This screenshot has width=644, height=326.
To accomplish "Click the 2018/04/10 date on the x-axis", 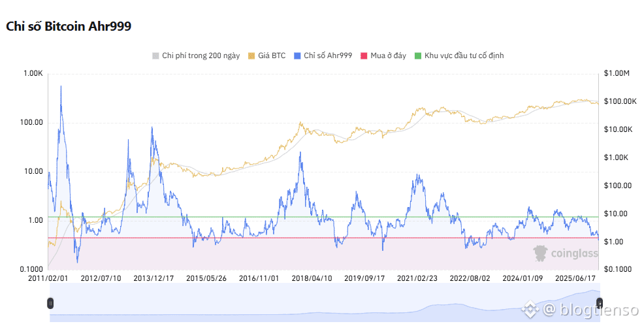I will (x=312, y=278).
